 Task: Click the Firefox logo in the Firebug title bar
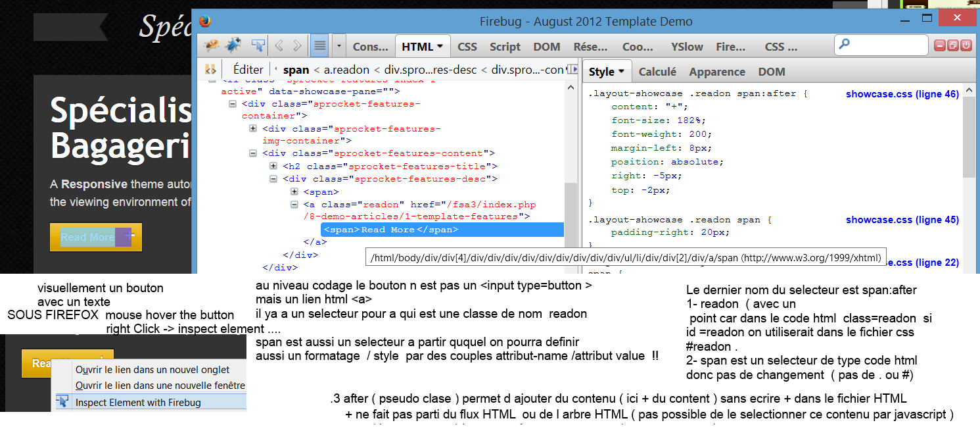pos(206,20)
